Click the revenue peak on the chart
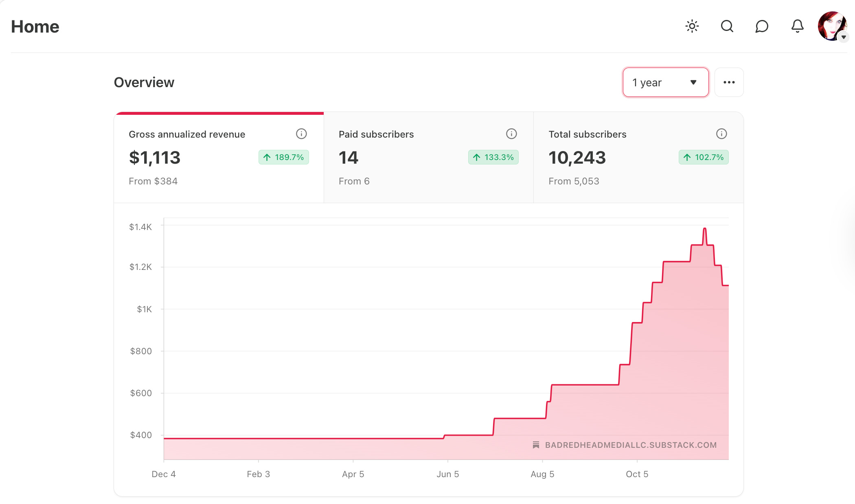 704,229
